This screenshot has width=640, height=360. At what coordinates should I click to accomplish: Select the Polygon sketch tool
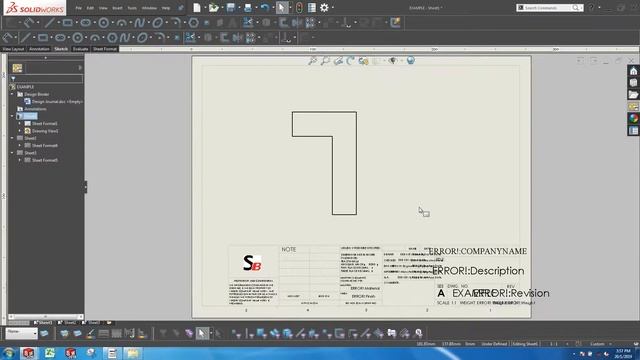193,22
